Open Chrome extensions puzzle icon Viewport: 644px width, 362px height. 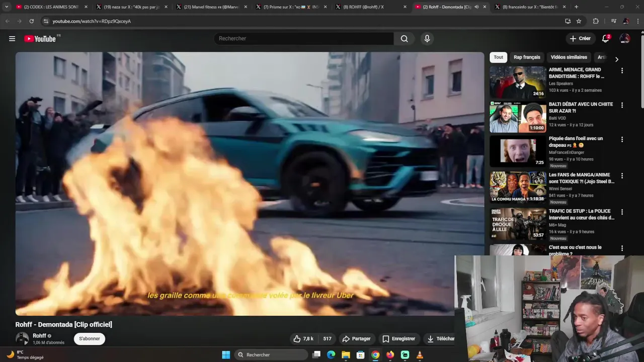pos(596,21)
